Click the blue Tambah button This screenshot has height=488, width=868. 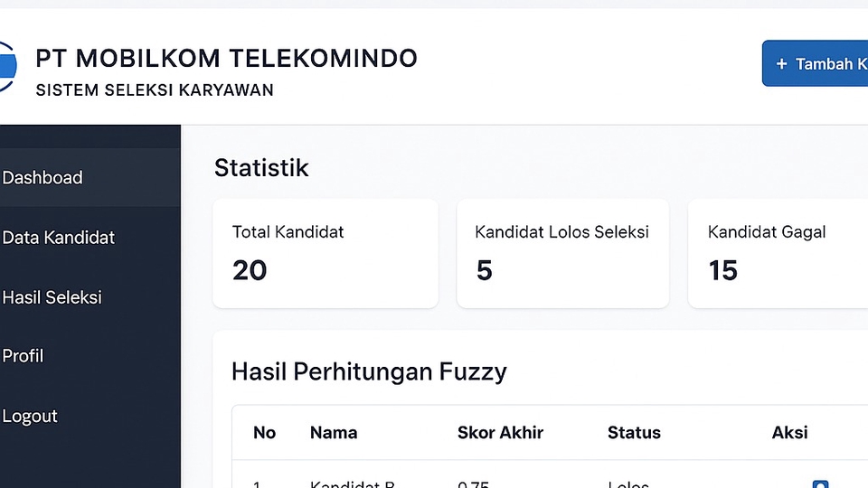click(815, 63)
